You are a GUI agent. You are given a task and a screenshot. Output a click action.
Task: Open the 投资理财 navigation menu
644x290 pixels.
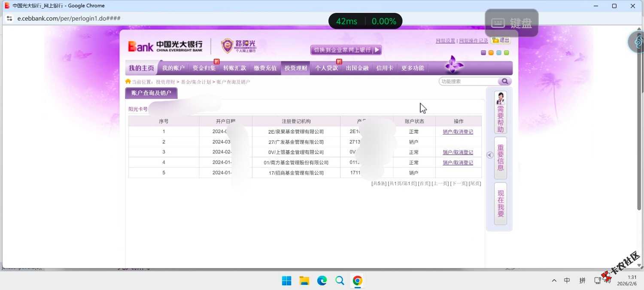click(x=295, y=68)
